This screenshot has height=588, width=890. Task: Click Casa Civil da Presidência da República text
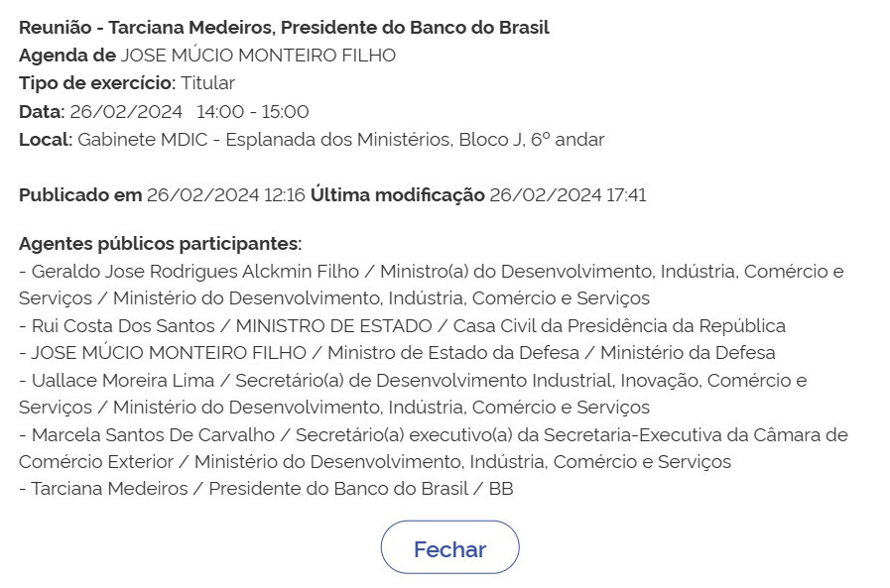[x=619, y=325]
